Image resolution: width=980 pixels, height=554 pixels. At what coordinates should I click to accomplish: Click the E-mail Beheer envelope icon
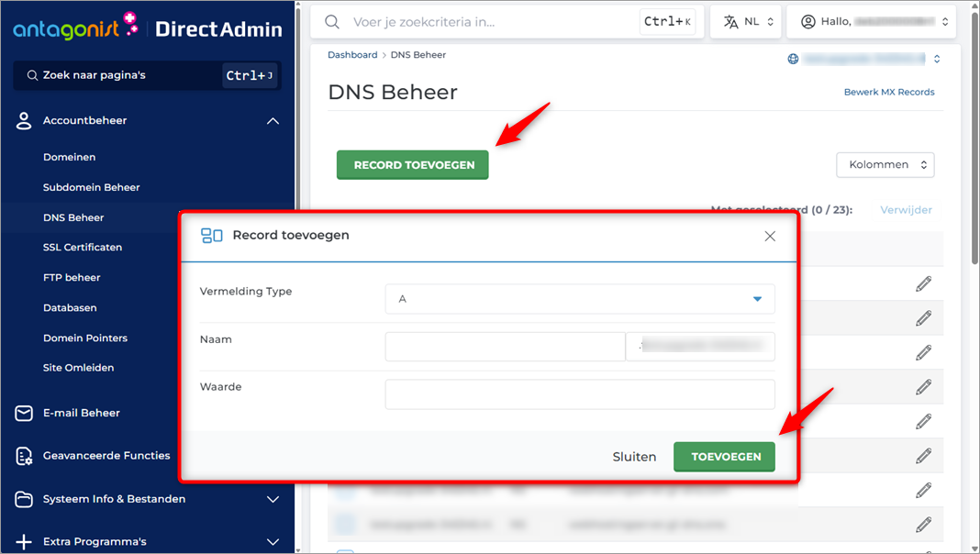(x=24, y=413)
